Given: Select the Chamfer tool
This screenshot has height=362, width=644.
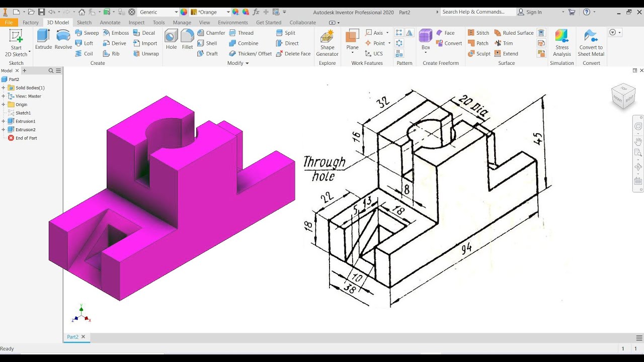Looking at the screenshot, I should (x=211, y=33).
